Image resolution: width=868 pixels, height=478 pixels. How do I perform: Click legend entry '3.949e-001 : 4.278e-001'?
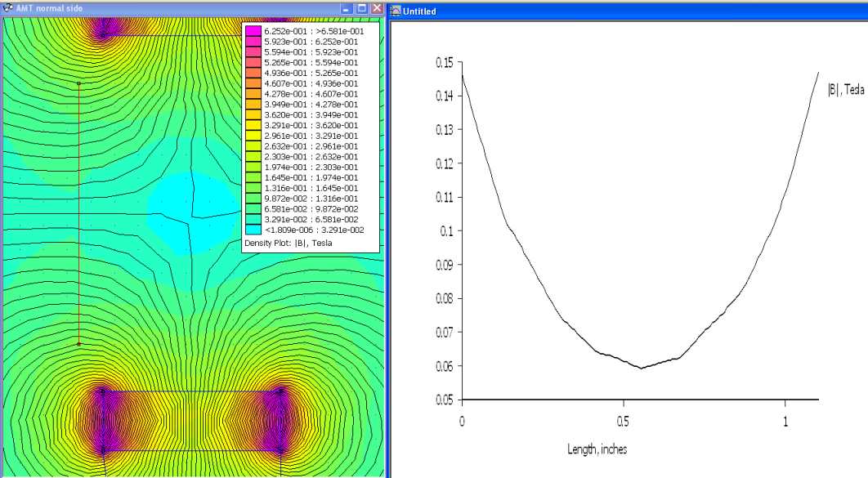311,105
